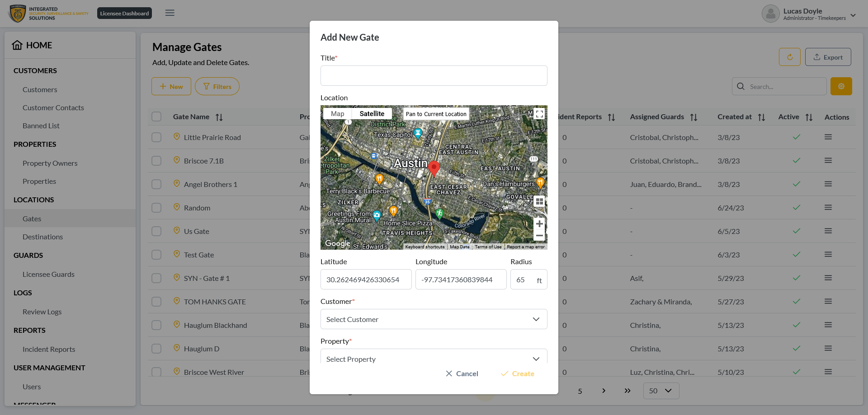Open the Select Customer dropdown

click(x=434, y=319)
